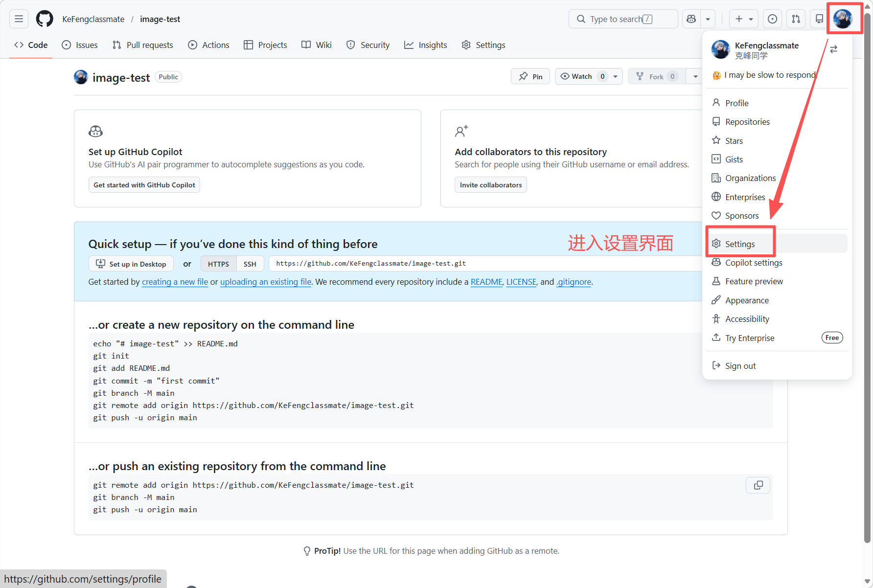Image resolution: width=873 pixels, height=588 pixels.
Task: Follow the LICENSE link
Action: (521, 282)
